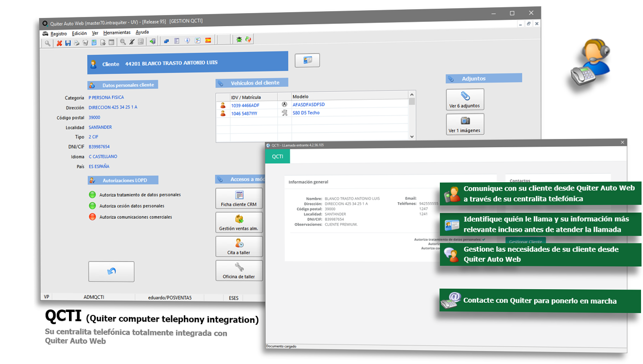Click the 'Ficha cliente CRM' button
Screen dimensions: 643x364
tap(239, 198)
